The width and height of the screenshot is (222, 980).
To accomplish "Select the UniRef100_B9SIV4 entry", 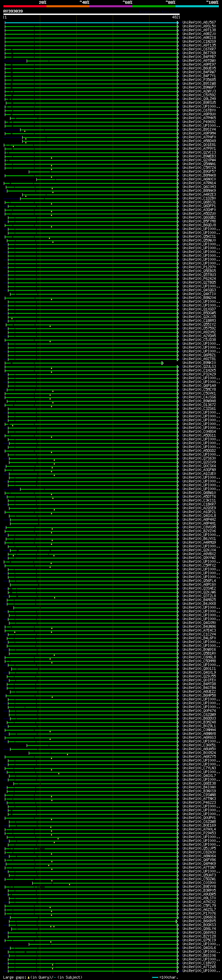I will [x=199, y=129].
